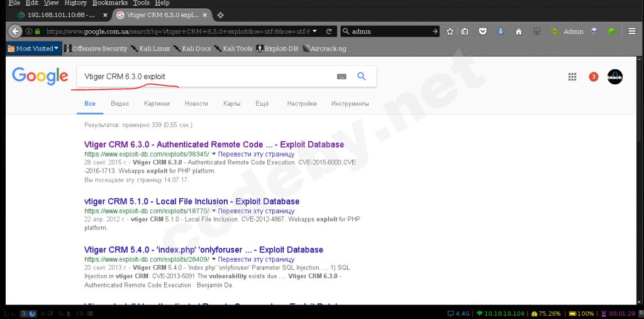644x319 pixels.
Task: Select the Видео search tab
Action: [120, 104]
